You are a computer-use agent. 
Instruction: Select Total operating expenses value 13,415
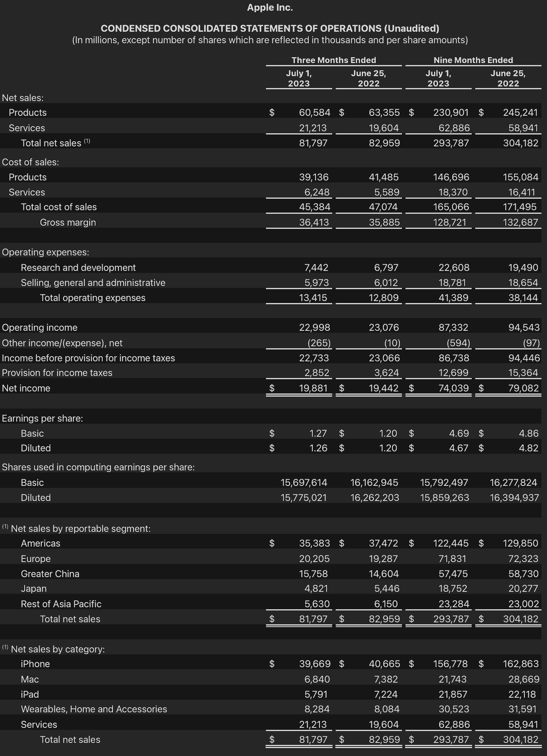click(313, 298)
